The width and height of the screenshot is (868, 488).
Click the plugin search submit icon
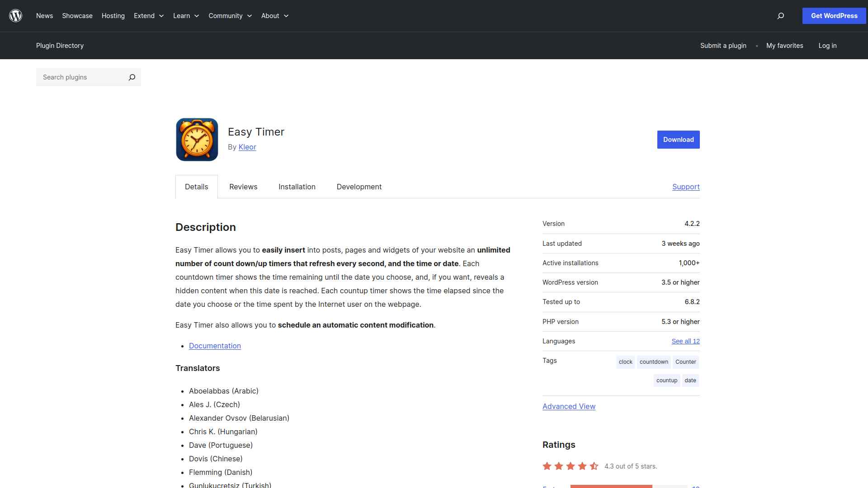(x=132, y=77)
